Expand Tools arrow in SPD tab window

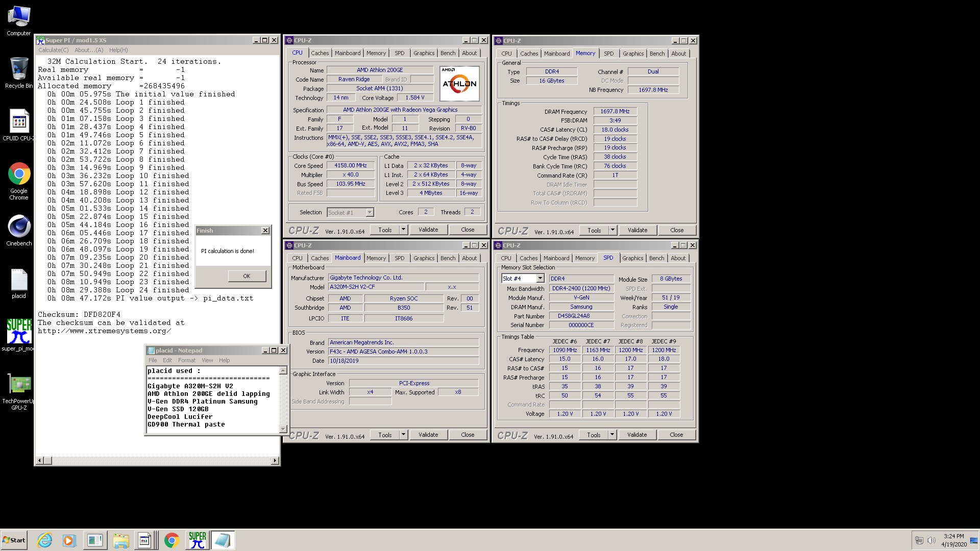[x=612, y=435]
